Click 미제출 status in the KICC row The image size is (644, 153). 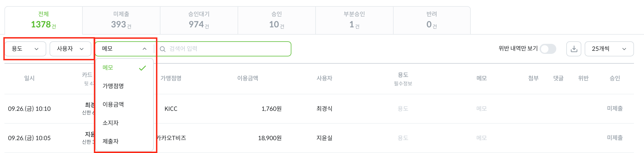(615, 109)
